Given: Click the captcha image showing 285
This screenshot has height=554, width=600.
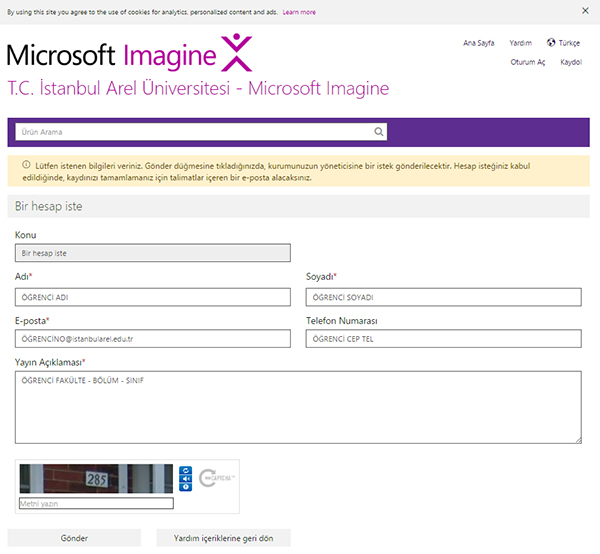Looking at the screenshot, I should (96, 478).
